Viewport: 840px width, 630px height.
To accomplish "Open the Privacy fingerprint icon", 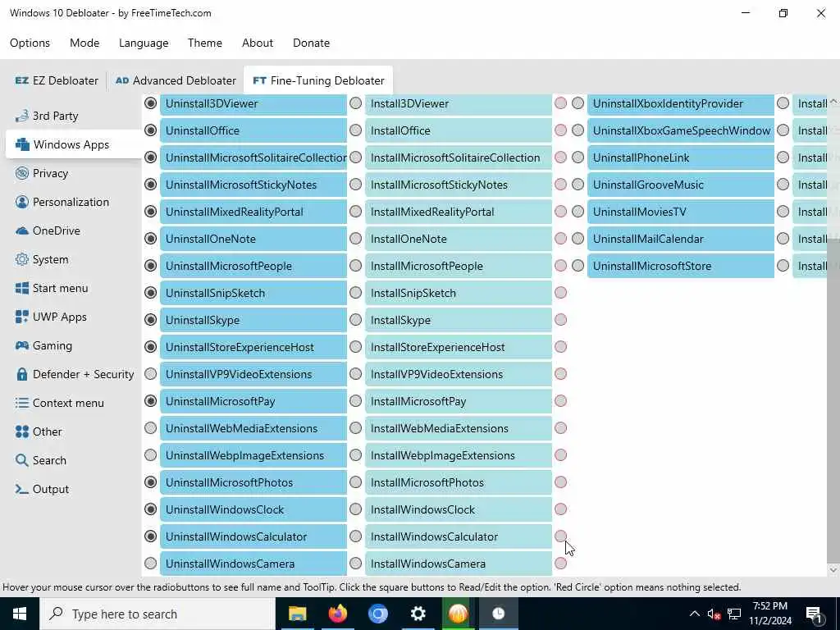I will click(x=22, y=173).
